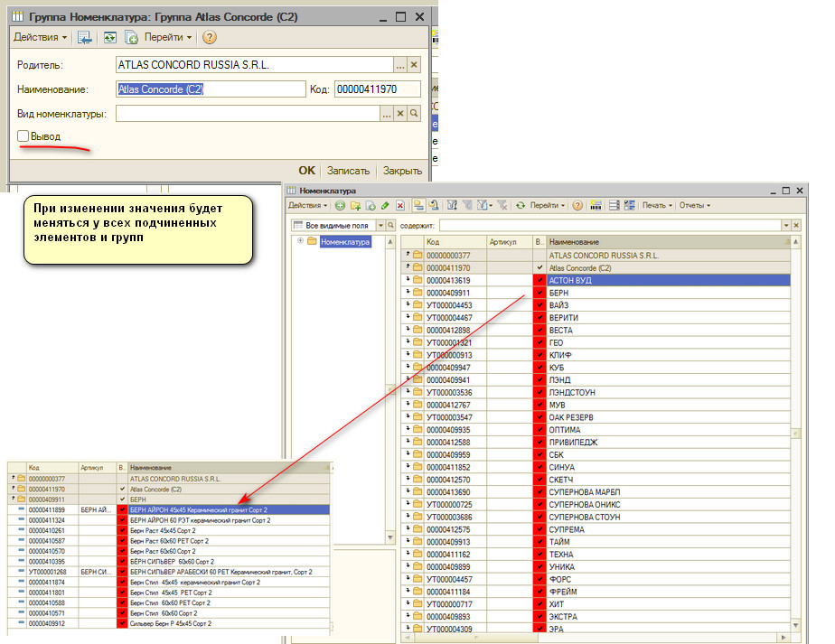Click the green Refresh list icon
835x644 pixels.
(521, 206)
